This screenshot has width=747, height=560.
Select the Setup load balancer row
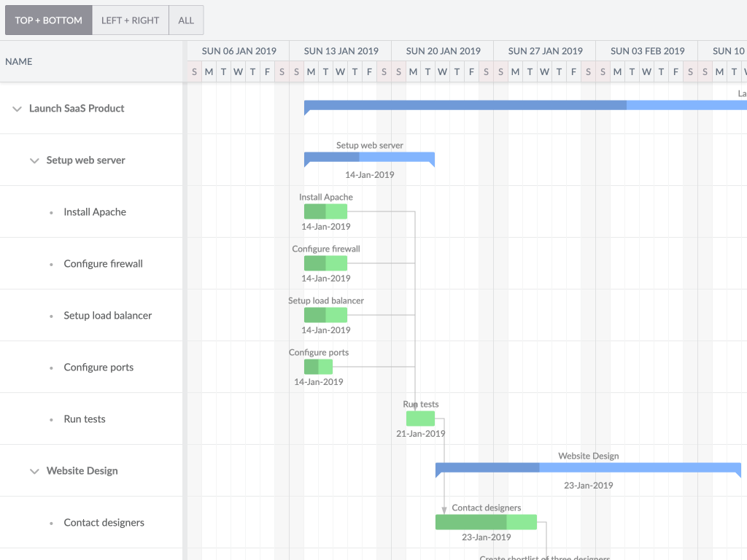(x=91, y=315)
